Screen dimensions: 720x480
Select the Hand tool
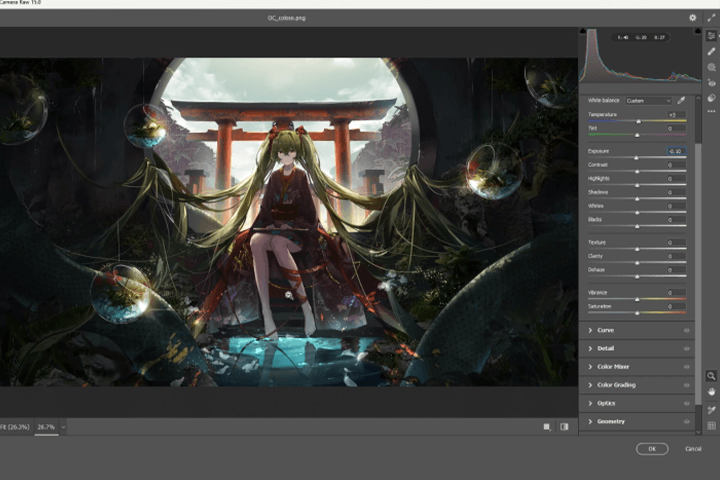coord(711,392)
